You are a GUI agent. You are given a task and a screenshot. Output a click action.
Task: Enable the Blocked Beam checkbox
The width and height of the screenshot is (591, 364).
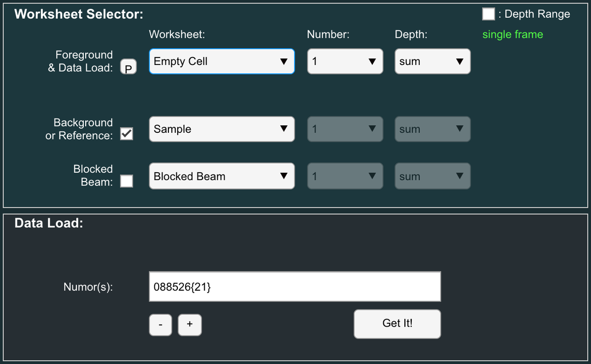(127, 181)
